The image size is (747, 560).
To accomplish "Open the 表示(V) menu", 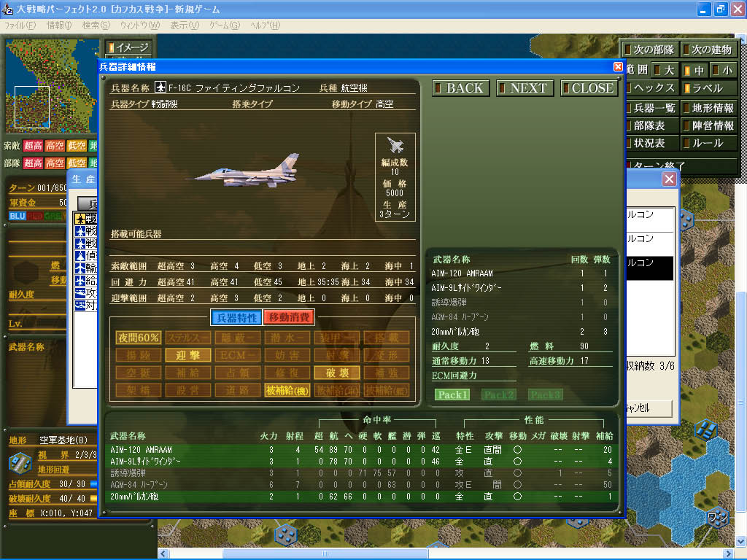I will (x=185, y=26).
